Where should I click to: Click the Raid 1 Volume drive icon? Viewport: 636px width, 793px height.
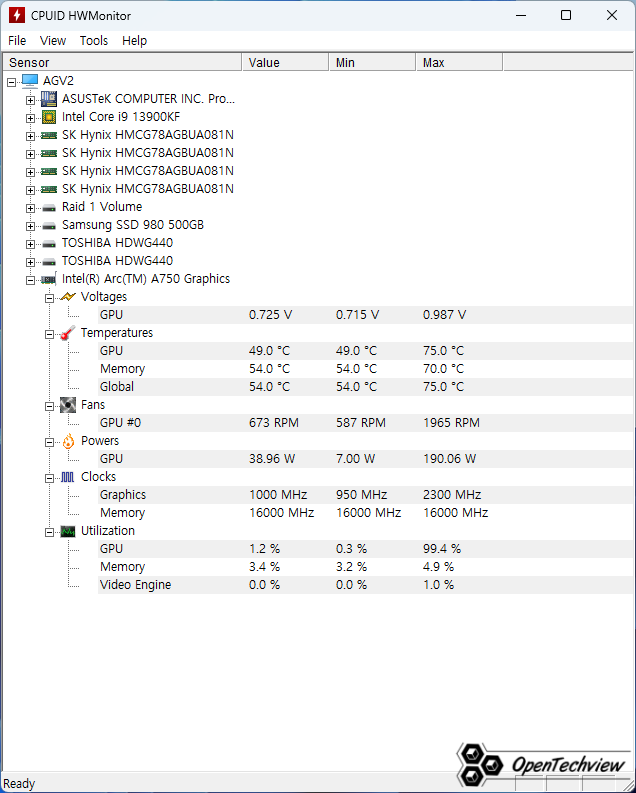(x=49, y=207)
